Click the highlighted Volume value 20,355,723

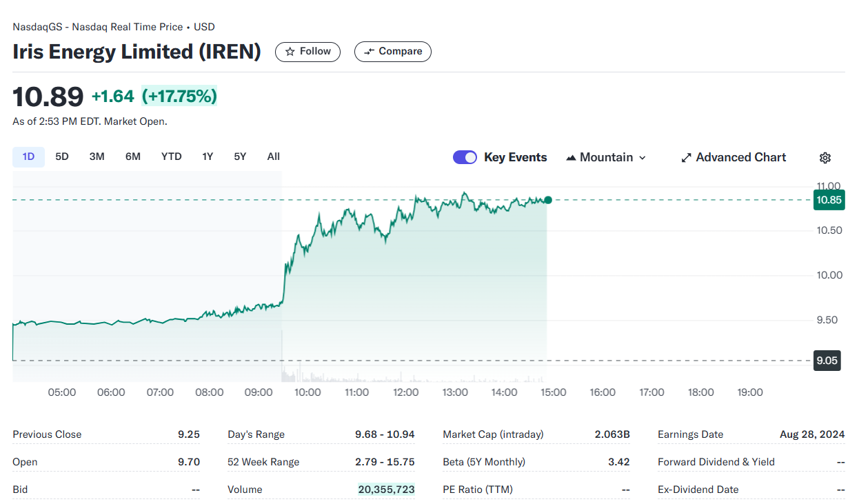(x=386, y=490)
